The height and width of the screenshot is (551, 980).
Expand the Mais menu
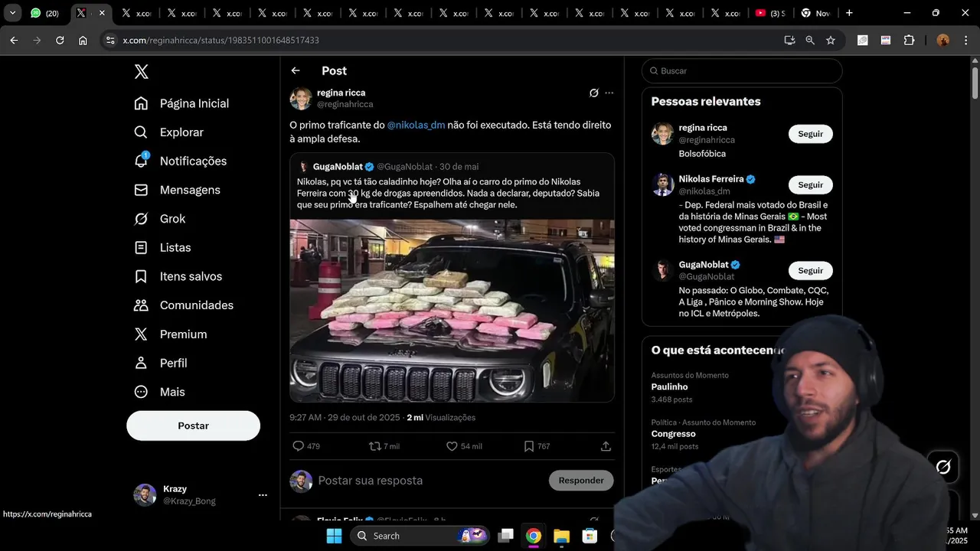pos(159,392)
